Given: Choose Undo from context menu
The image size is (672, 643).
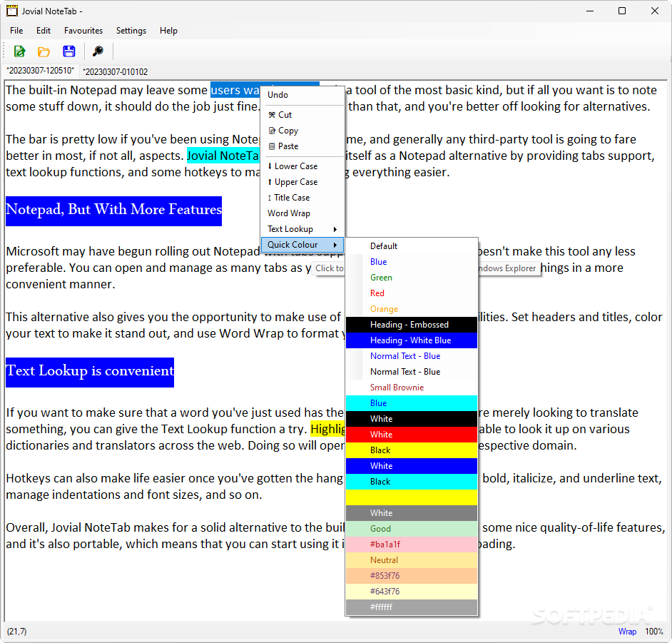Looking at the screenshot, I should [x=302, y=95].
